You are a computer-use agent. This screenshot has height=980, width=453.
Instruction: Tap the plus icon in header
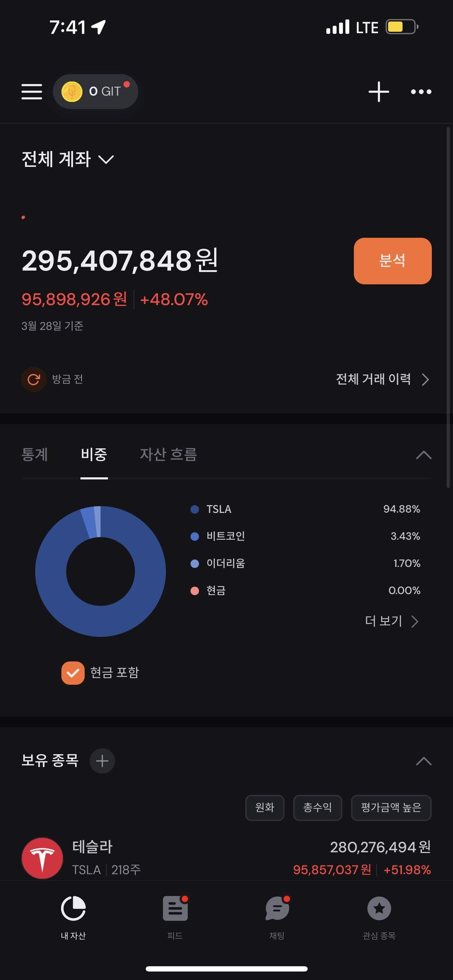(x=378, y=92)
